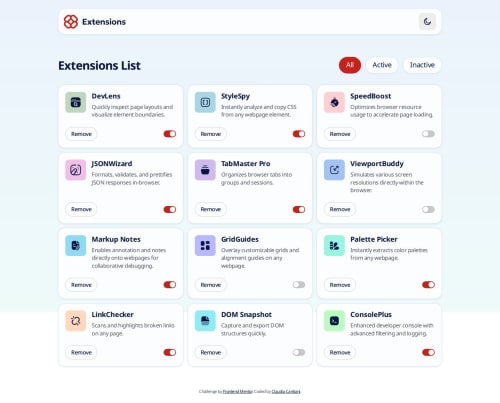This screenshot has height=403, width=500.
Task: Click the DevLens extension icon
Action: click(x=75, y=102)
